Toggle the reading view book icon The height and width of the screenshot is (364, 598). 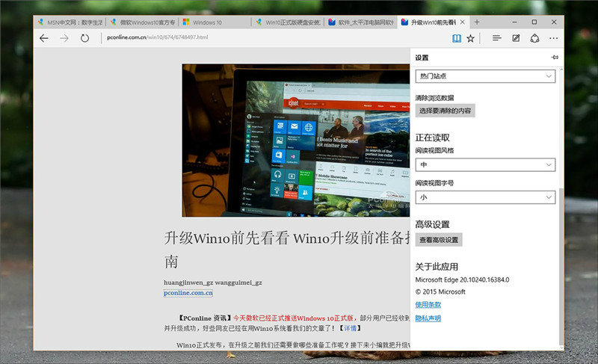pyautogui.click(x=457, y=38)
